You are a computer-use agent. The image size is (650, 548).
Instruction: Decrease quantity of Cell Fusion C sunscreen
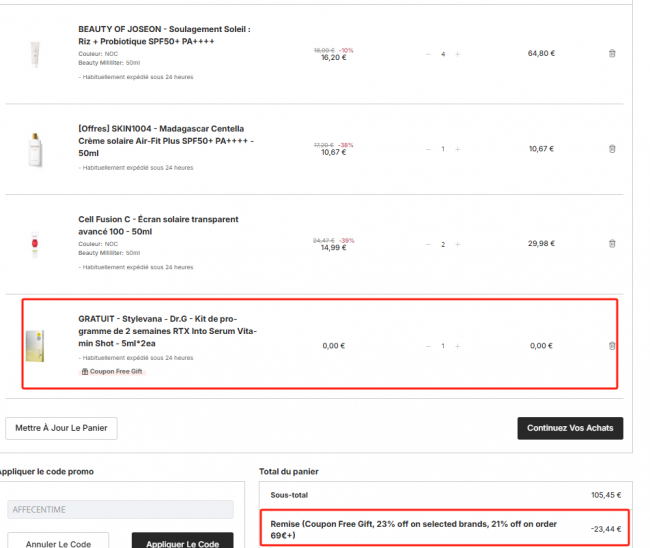[428, 245]
